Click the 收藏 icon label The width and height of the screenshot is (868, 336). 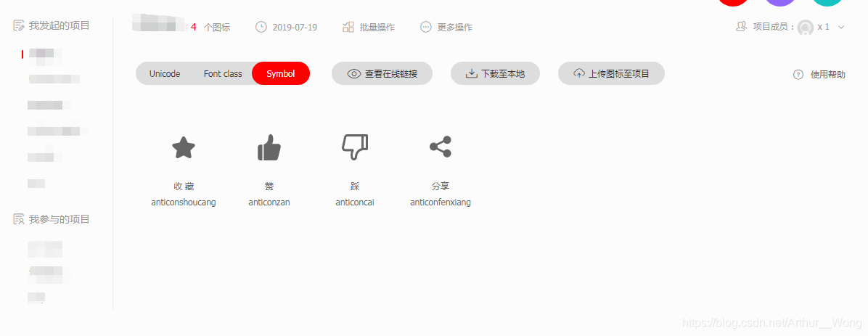[184, 187]
